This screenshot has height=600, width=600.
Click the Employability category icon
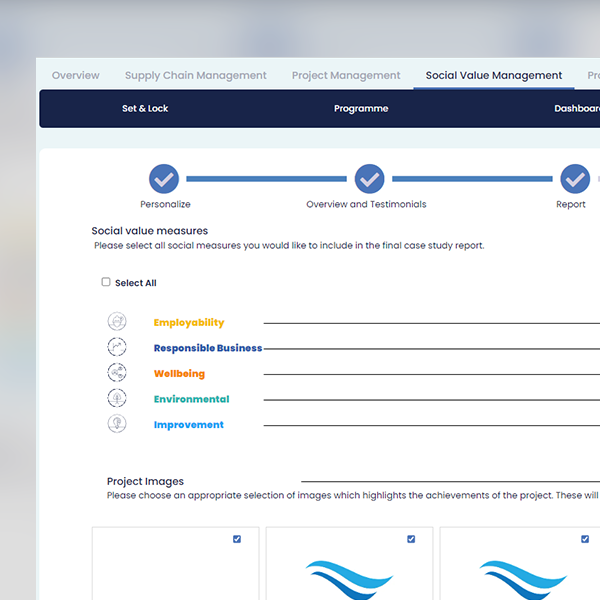click(117, 321)
